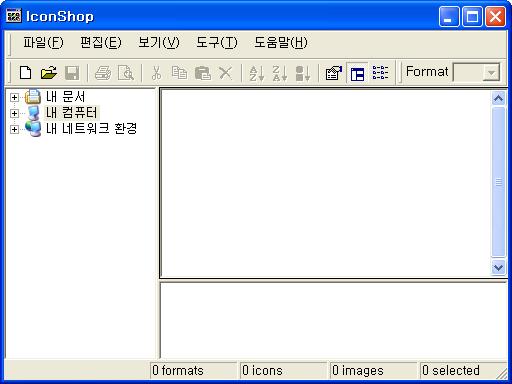Viewport: 512px width, 384px height.
Task: Click the Save floppy disk icon
Action: (72, 73)
